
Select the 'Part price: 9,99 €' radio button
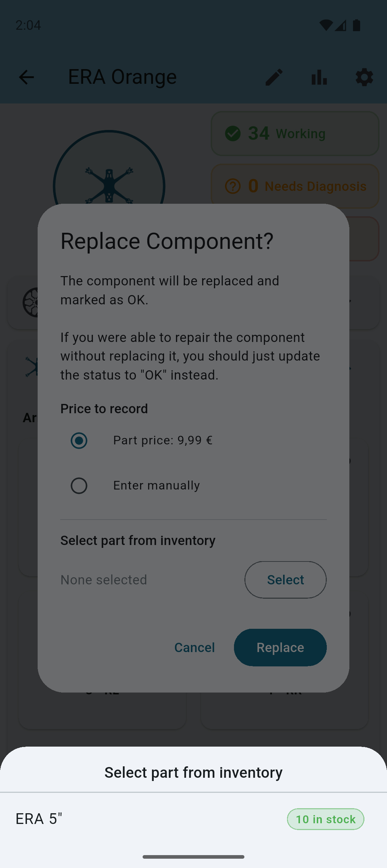pos(79,440)
